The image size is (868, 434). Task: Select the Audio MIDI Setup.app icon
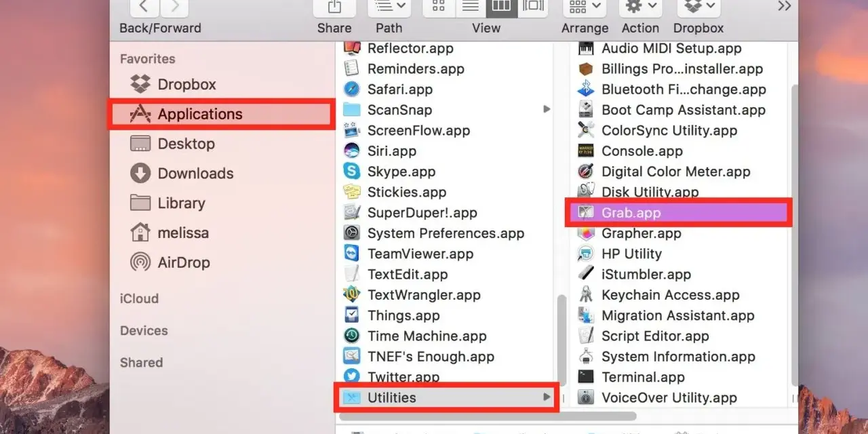coord(586,48)
